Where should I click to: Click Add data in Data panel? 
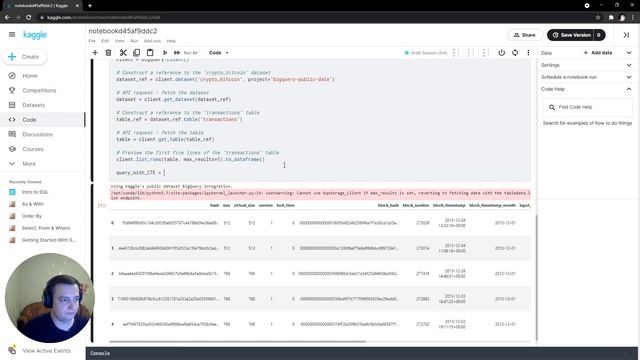tap(598, 53)
